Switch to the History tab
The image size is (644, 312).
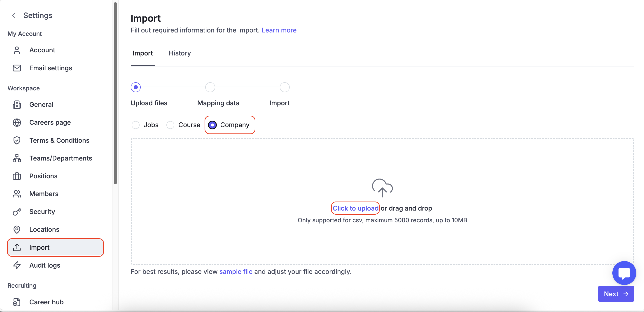pos(180,53)
